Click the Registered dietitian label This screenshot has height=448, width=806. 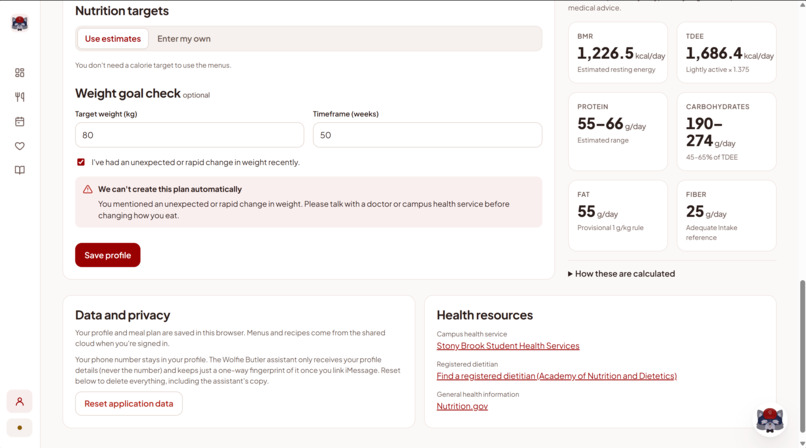click(x=467, y=364)
